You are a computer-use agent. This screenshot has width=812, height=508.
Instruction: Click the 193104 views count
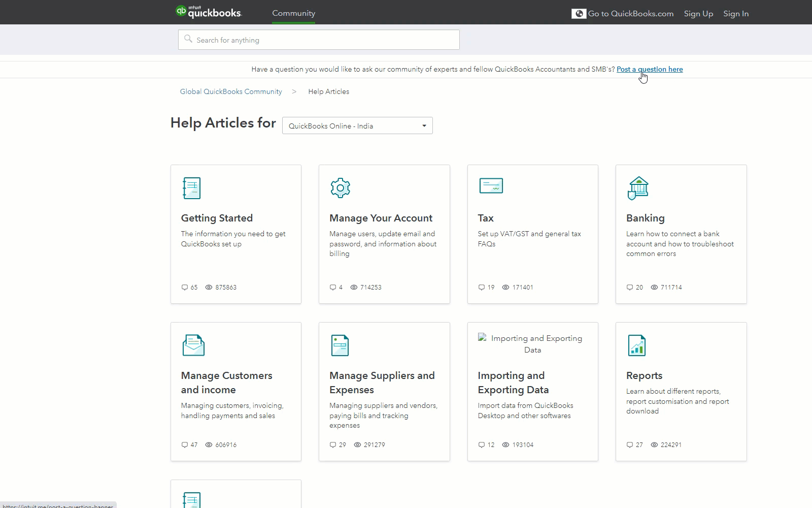523,445
